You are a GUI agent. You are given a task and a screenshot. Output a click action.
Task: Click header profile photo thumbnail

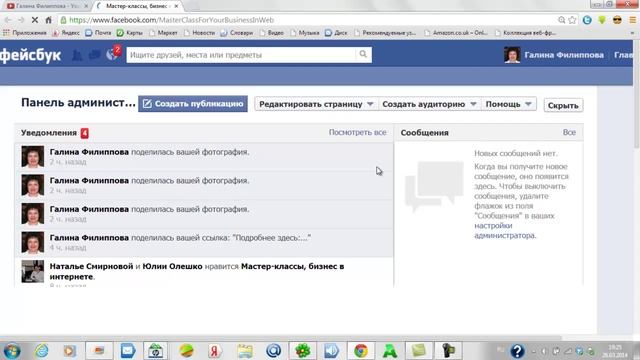(x=512, y=55)
